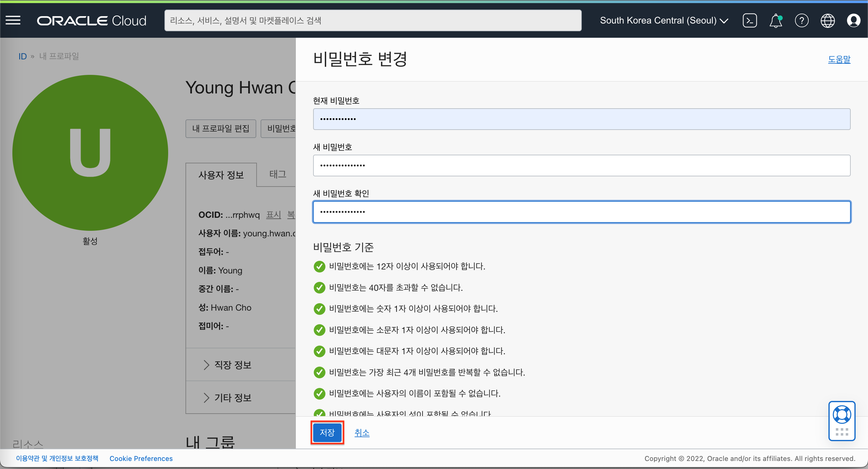Open 이용약관 및 개인정보 보호정책 link
Image resolution: width=868 pixels, height=469 pixels.
[x=57, y=458]
